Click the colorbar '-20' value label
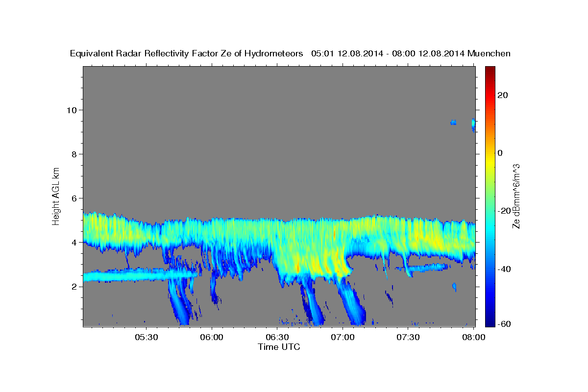Viewport: 588px width, 392px height. (504, 211)
